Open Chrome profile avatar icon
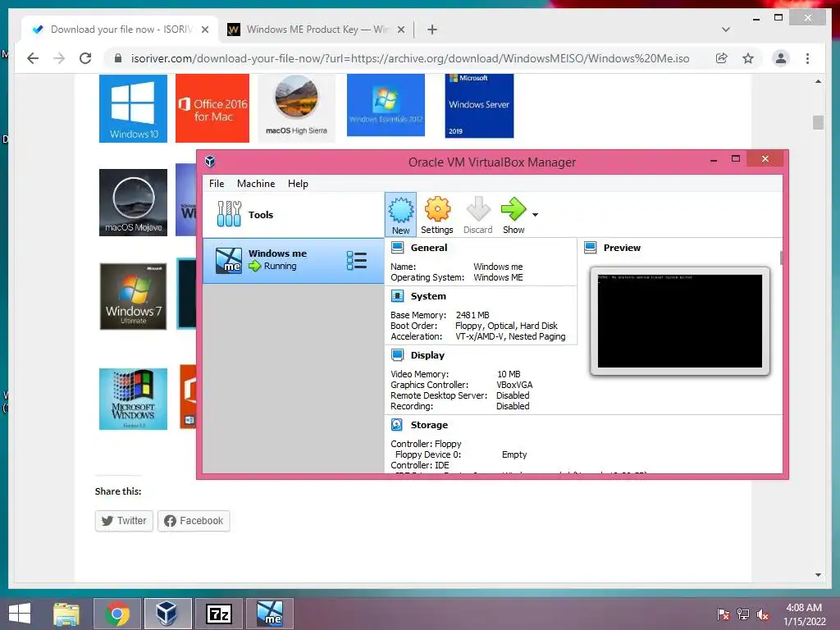 pyautogui.click(x=781, y=58)
